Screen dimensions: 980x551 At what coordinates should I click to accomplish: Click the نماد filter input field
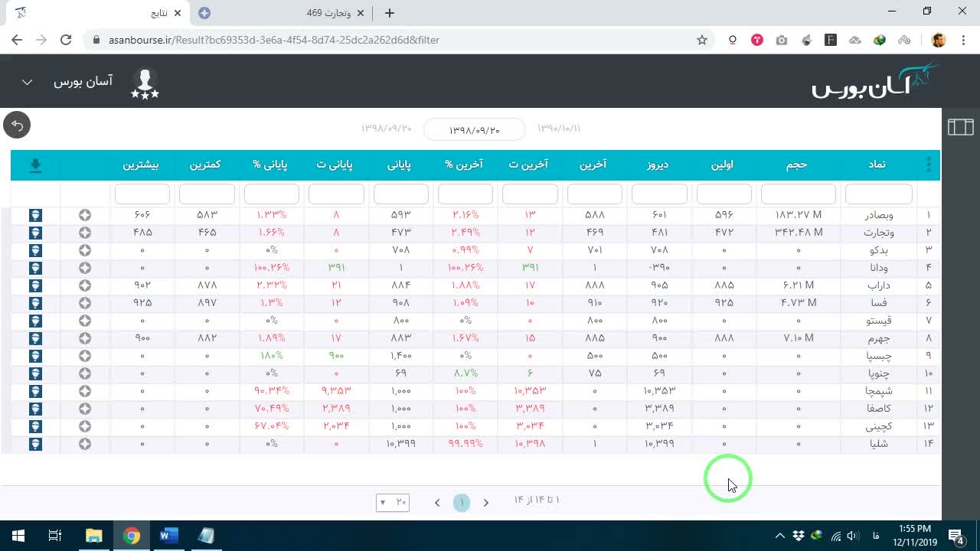878,194
